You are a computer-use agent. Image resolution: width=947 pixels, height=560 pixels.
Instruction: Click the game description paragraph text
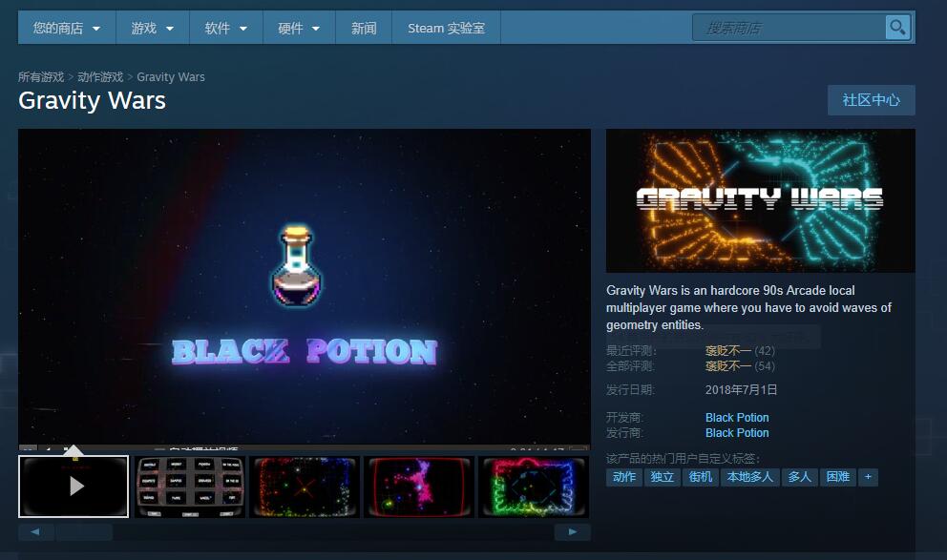748,308
